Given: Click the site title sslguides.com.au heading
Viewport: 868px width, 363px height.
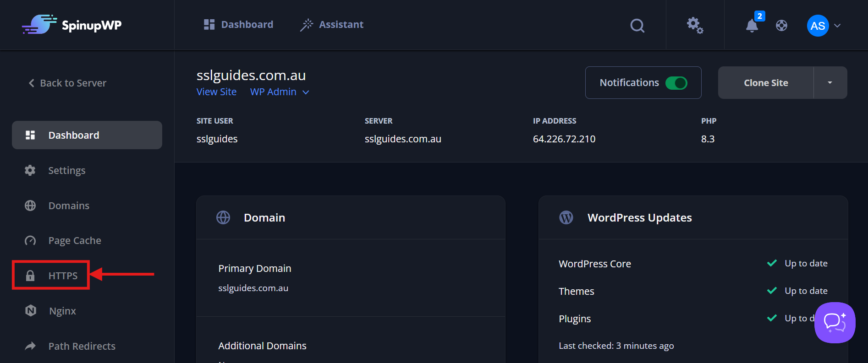Looking at the screenshot, I should click(251, 75).
